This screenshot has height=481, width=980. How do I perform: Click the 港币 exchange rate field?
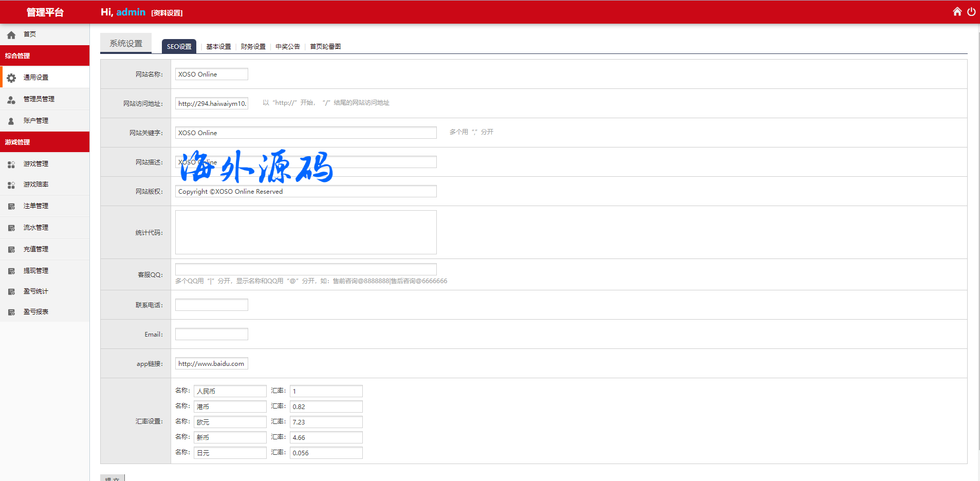click(326, 406)
